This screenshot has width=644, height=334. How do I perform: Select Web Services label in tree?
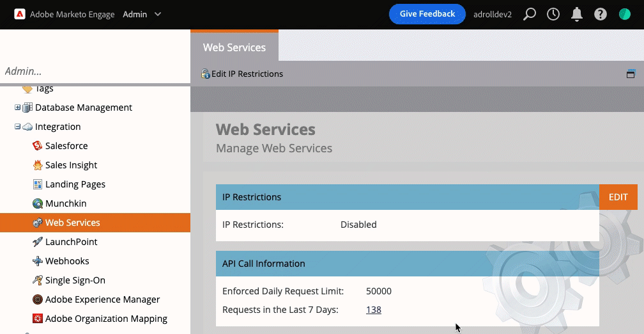pyautogui.click(x=73, y=223)
